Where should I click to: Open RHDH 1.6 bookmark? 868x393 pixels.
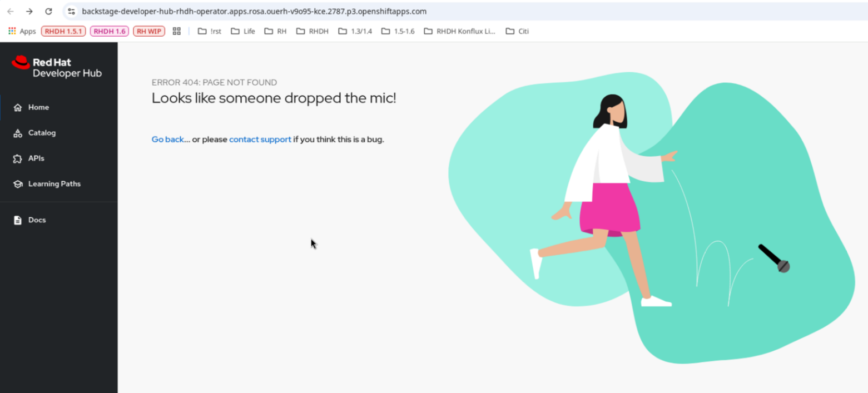coord(110,31)
